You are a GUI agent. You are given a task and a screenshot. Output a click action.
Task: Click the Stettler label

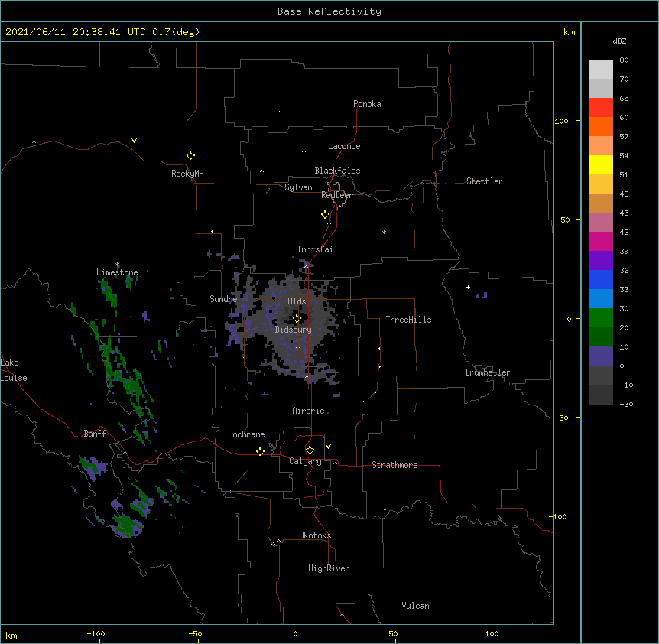(484, 181)
